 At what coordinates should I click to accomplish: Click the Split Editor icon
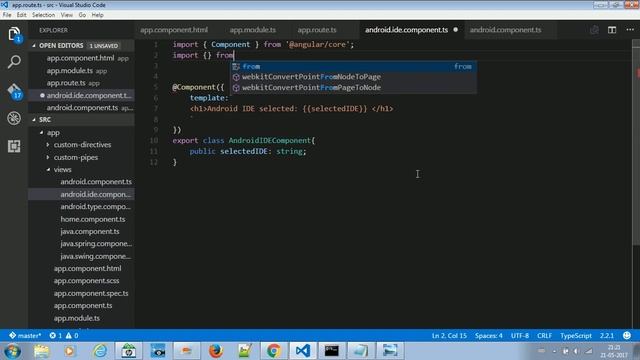612,30
